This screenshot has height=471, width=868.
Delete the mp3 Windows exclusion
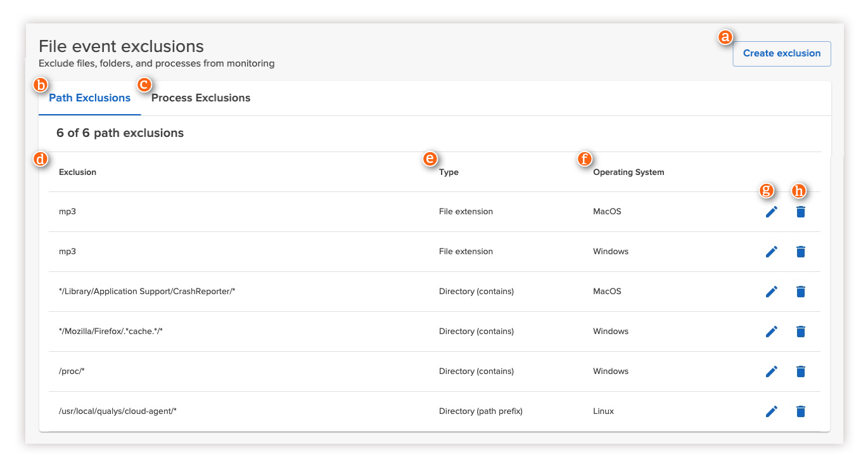coord(801,252)
